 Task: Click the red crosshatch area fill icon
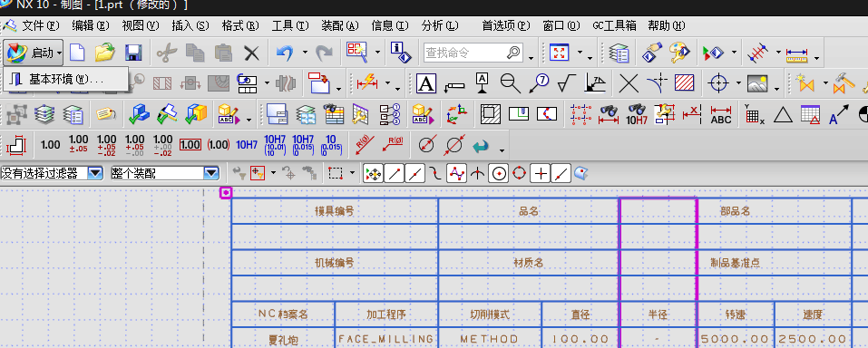click(x=685, y=83)
